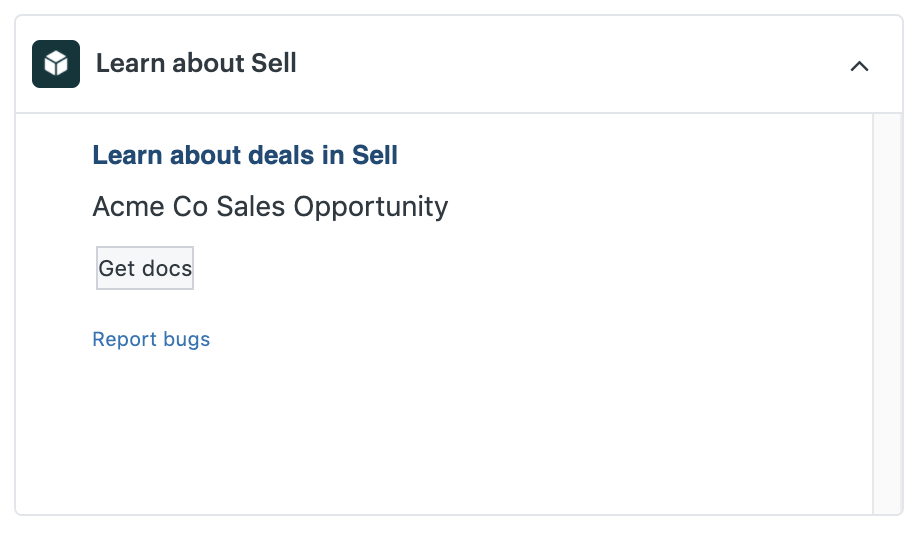
Task: Click the word Report in the bottom link
Action: (124, 339)
